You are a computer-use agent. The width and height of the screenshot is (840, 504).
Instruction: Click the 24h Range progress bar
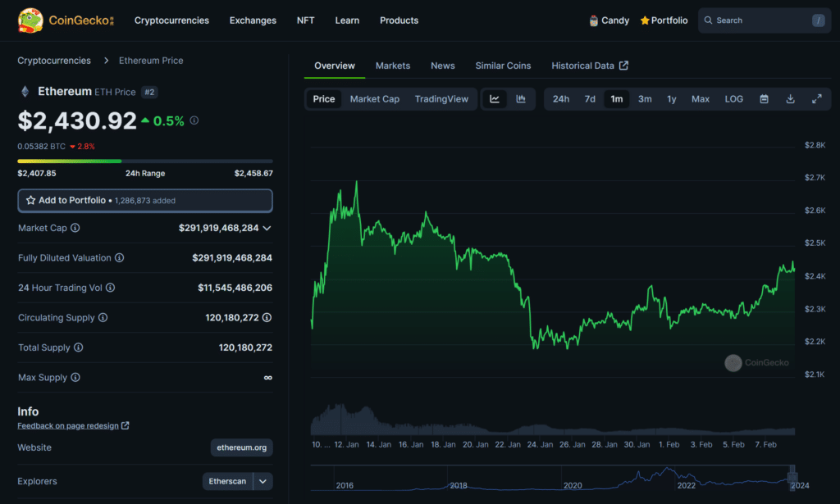pyautogui.click(x=145, y=161)
